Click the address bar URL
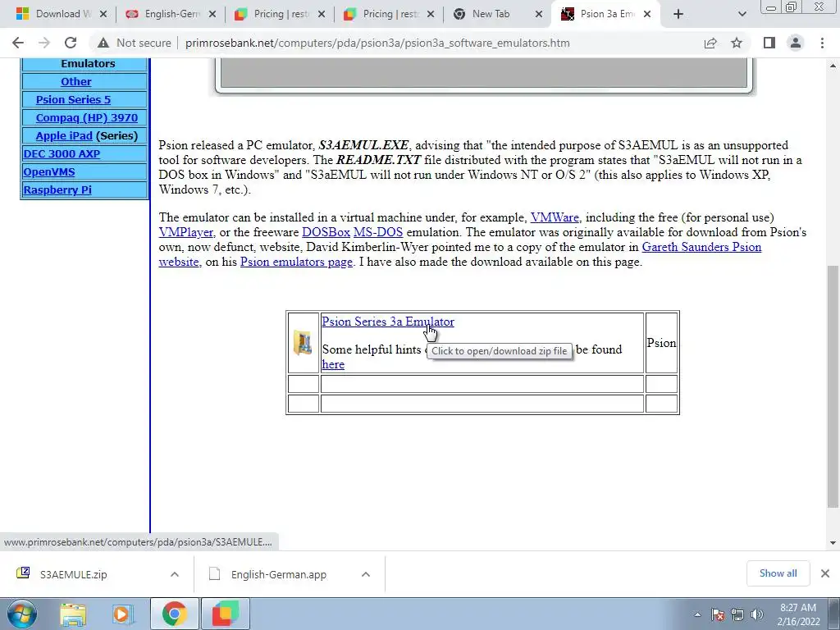This screenshot has height=630, width=840. pos(377,43)
